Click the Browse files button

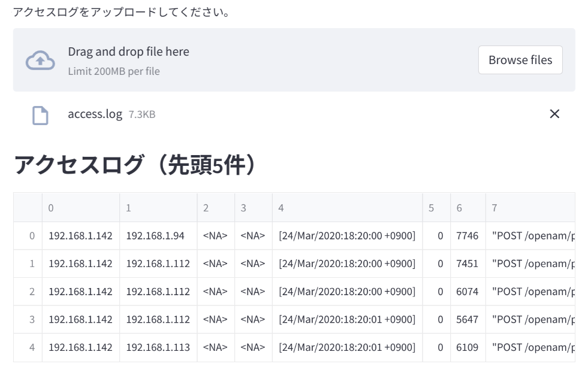[520, 60]
